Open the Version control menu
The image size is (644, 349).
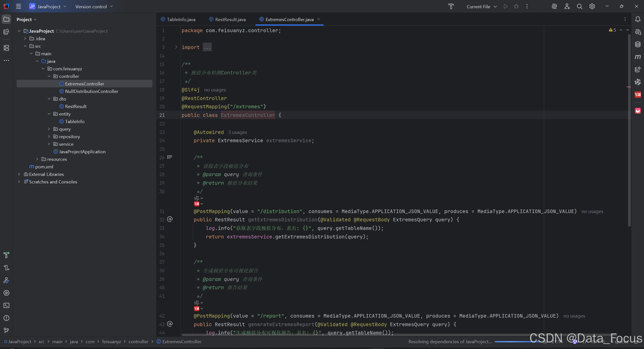coord(94,7)
